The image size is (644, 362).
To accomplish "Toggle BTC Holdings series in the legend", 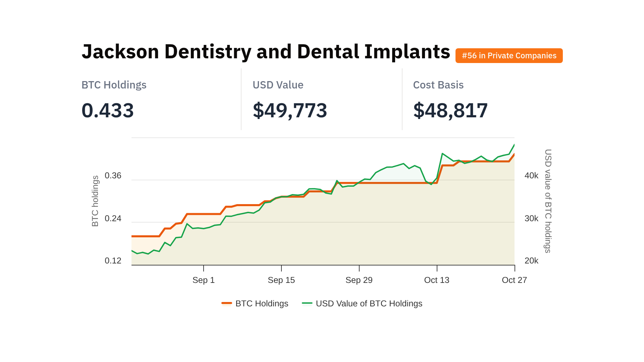I will click(262, 303).
